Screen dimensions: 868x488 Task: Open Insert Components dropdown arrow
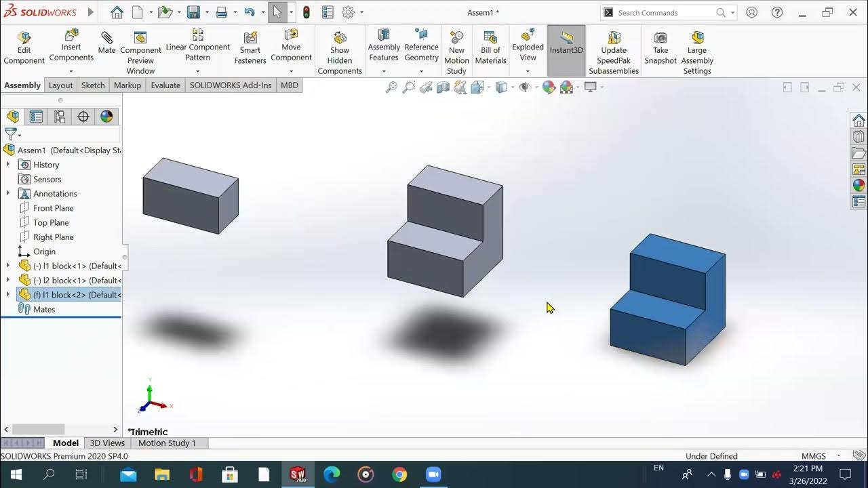click(71, 70)
